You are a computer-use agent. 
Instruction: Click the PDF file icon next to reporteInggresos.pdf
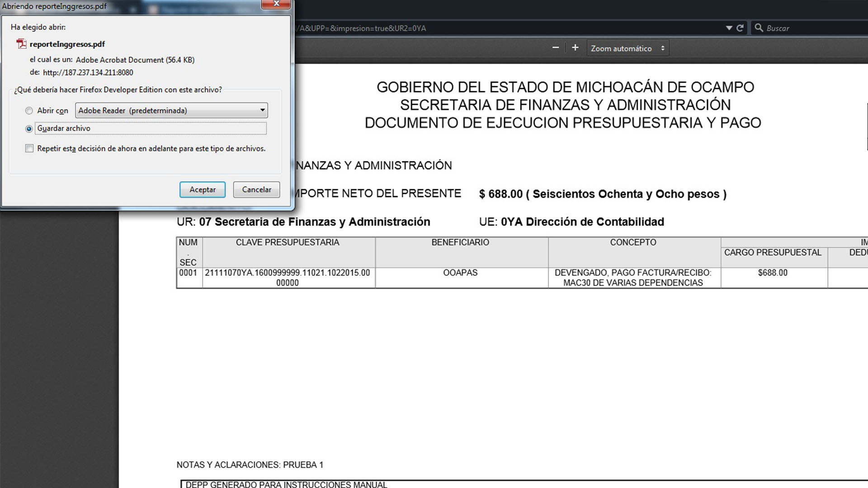21,44
